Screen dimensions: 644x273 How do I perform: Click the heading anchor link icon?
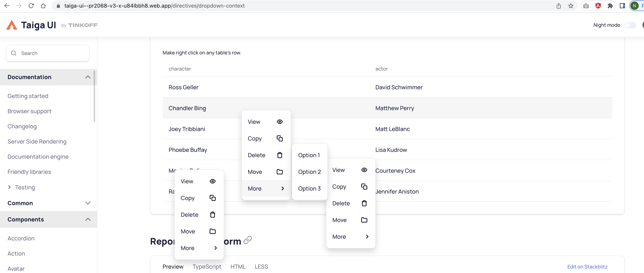[x=248, y=240]
